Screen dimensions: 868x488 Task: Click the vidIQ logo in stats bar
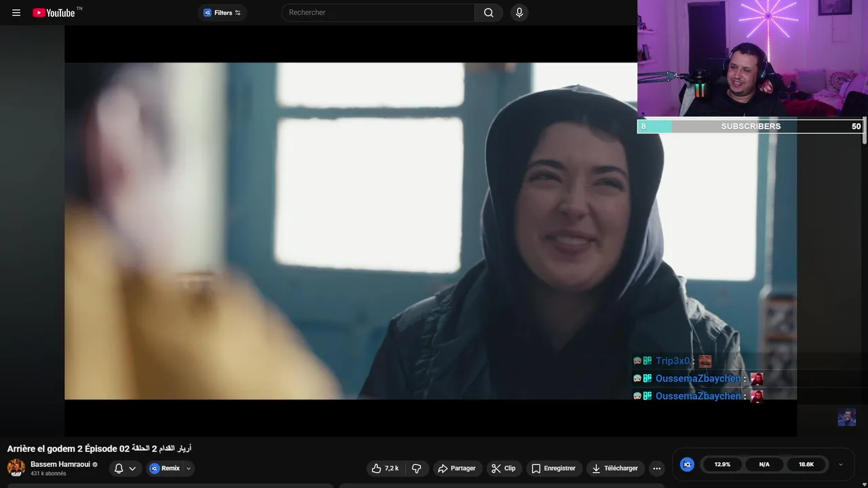(687, 464)
